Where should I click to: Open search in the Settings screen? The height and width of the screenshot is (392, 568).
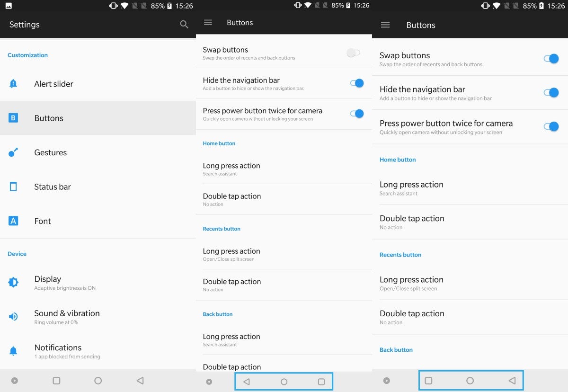click(184, 25)
